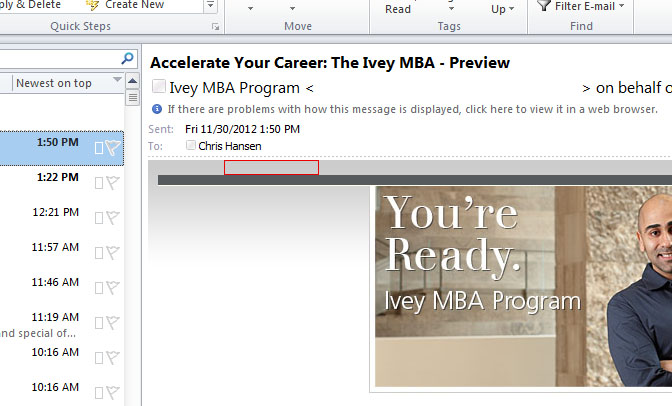Flag the 1:22 PM message
This screenshot has height=406, width=672.
[113, 183]
